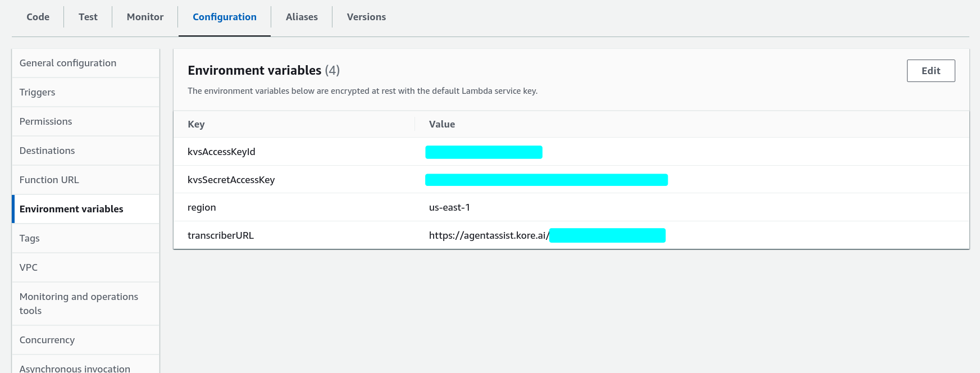Open VPC configuration

tap(29, 267)
